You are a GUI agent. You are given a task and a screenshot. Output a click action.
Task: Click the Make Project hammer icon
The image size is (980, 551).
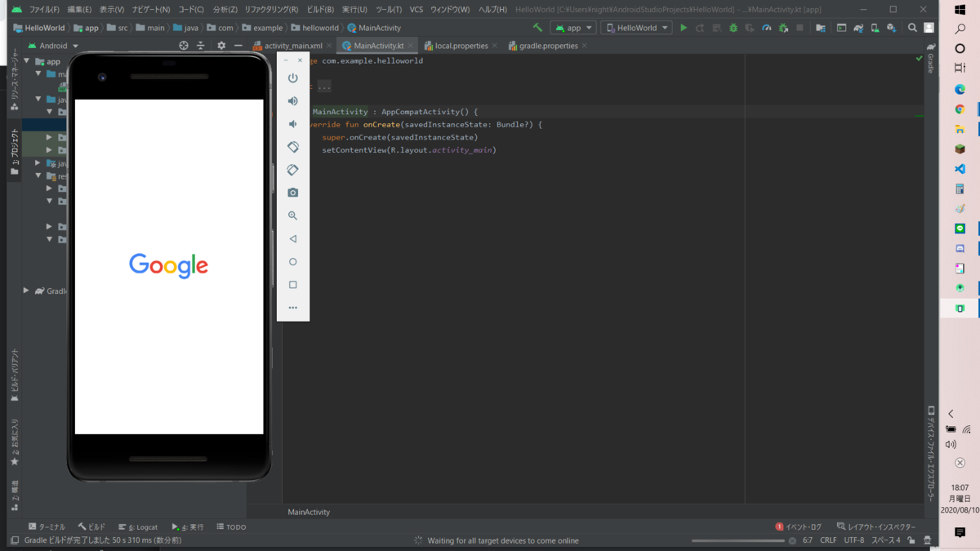pos(537,28)
